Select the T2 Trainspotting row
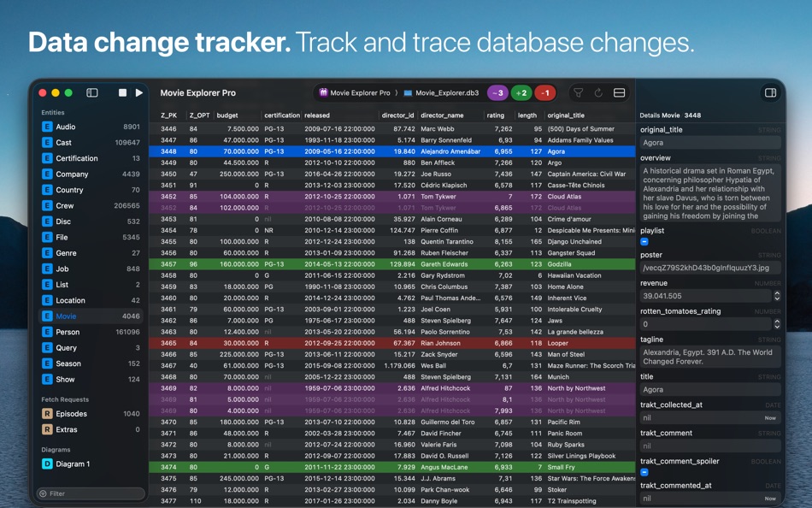 click(392, 501)
